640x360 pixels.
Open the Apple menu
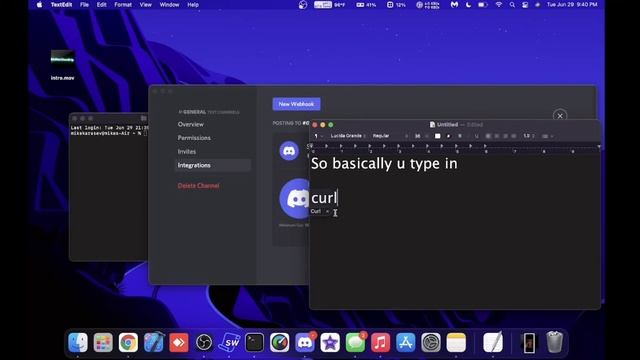pyautogui.click(x=40, y=5)
